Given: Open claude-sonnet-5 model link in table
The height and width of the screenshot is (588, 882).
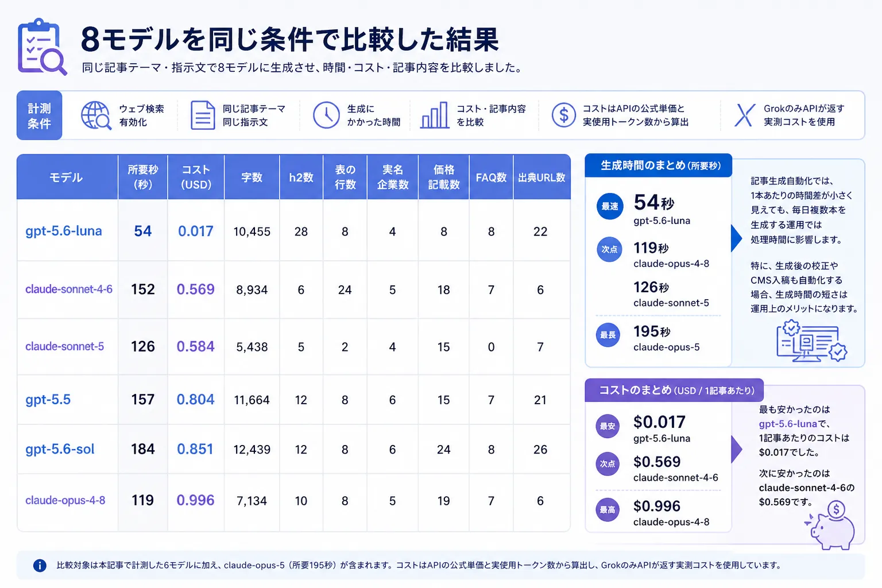Looking at the screenshot, I should (x=65, y=346).
